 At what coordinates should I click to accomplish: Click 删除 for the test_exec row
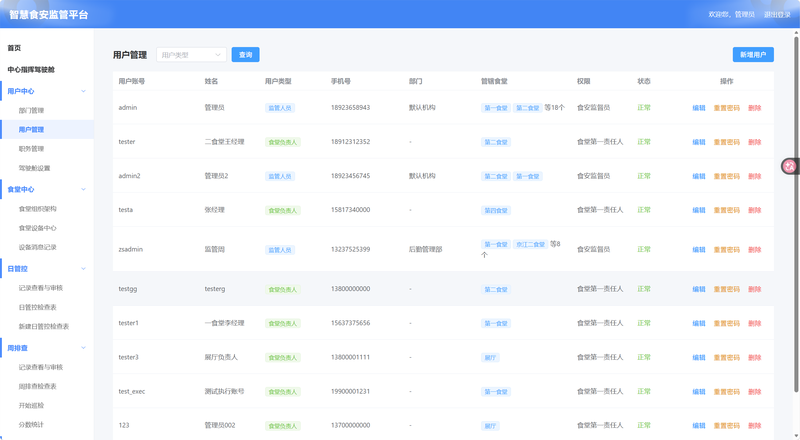coord(755,392)
